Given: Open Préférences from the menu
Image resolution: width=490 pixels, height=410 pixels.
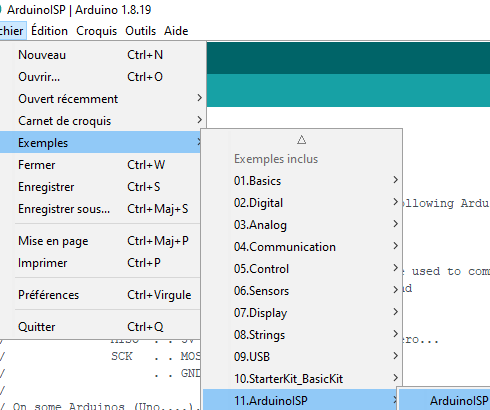Looking at the screenshot, I should 101,295.
